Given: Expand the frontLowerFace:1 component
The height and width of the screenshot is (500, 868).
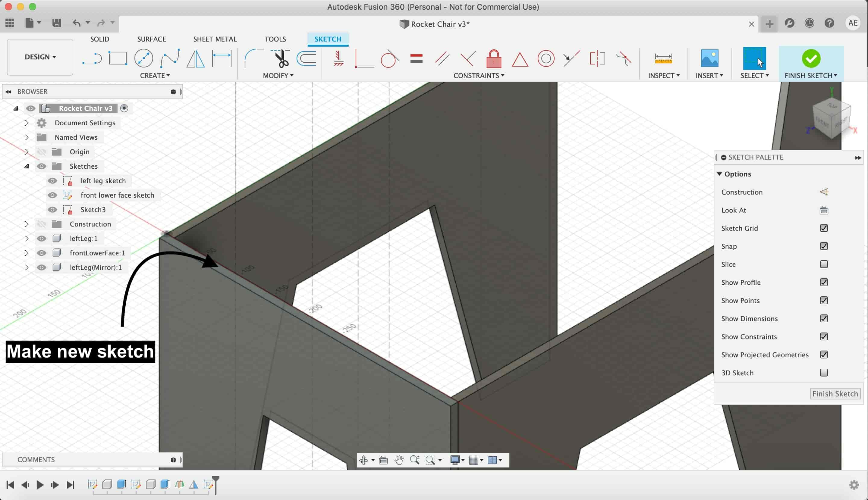Looking at the screenshot, I should [x=26, y=253].
